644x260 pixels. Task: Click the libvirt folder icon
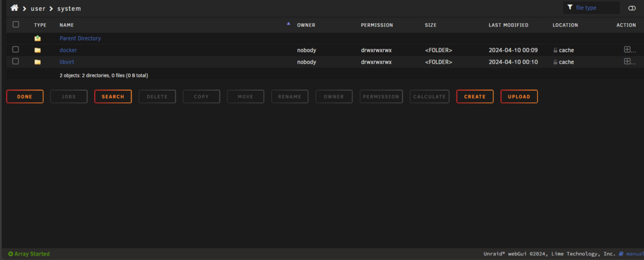pyautogui.click(x=38, y=62)
